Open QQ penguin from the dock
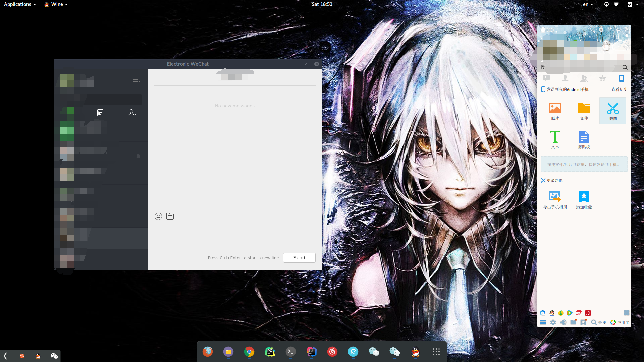The height and width of the screenshot is (362, 644). click(x=416, y=351)
